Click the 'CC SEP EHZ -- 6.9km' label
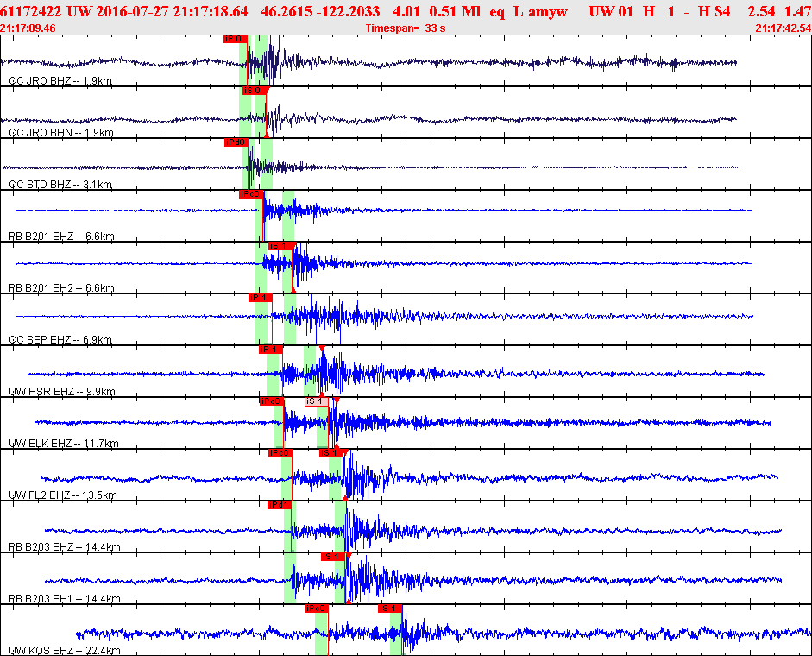812x656 pixels. [x=60, y=340]
